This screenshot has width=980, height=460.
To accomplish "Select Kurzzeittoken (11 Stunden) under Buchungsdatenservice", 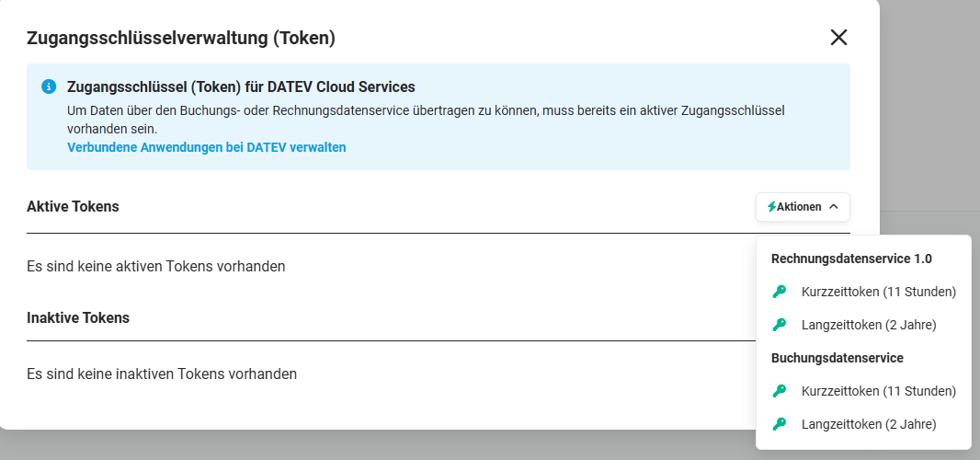I will (x=863, y=391).
